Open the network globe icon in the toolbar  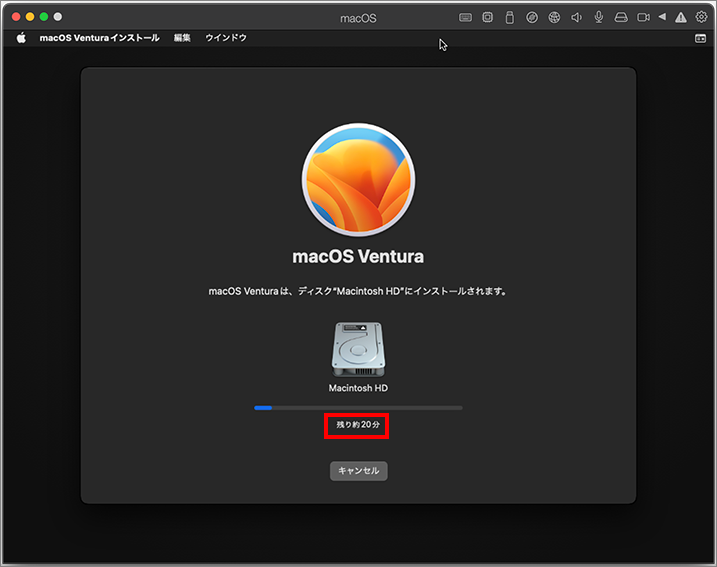pos(554,17)
